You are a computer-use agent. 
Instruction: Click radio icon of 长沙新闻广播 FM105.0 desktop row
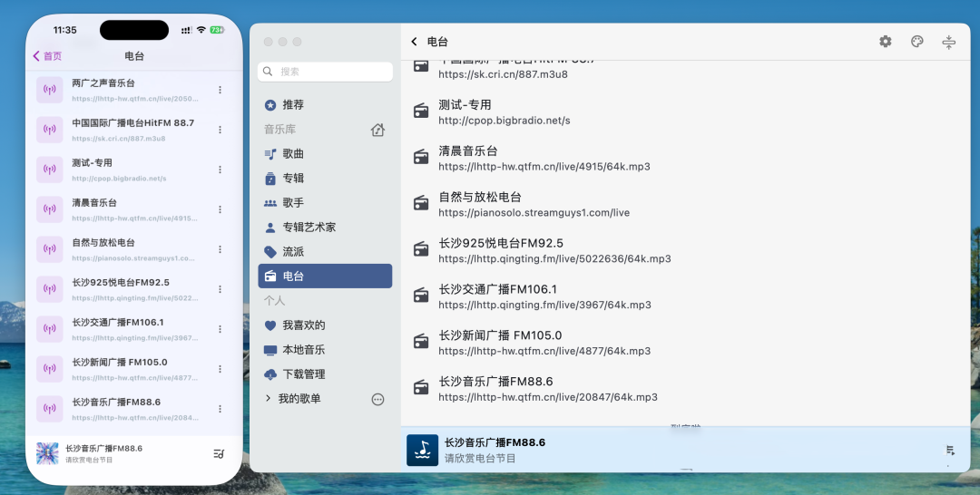pyautogui.click(x=421, y=342)
